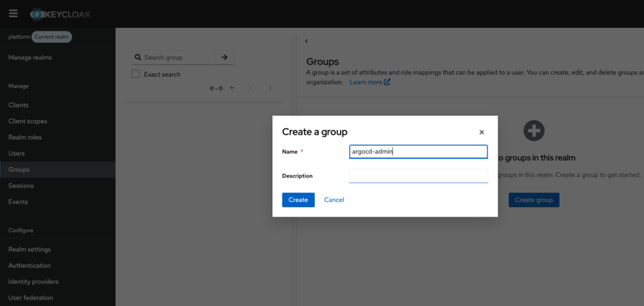Open Realm roles in the sidebar
Viewport: 644px width, 306px height.
click(25, 137)
